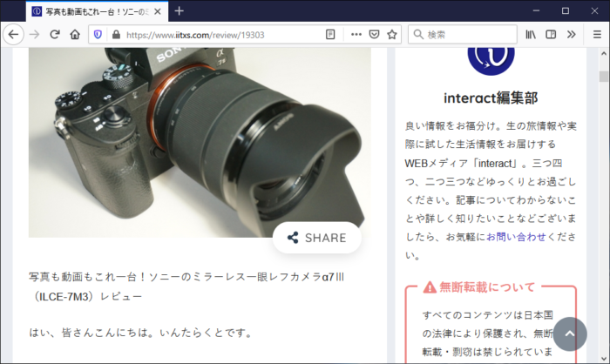Click the scrollbar down arrow
This screenshot has height=364, width=610.
(604, 358)
